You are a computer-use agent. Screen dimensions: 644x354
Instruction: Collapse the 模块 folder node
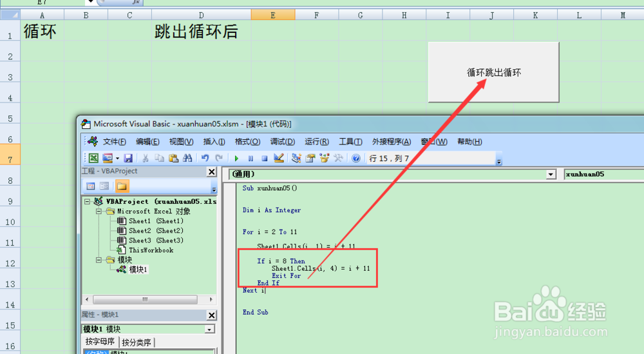99,260
